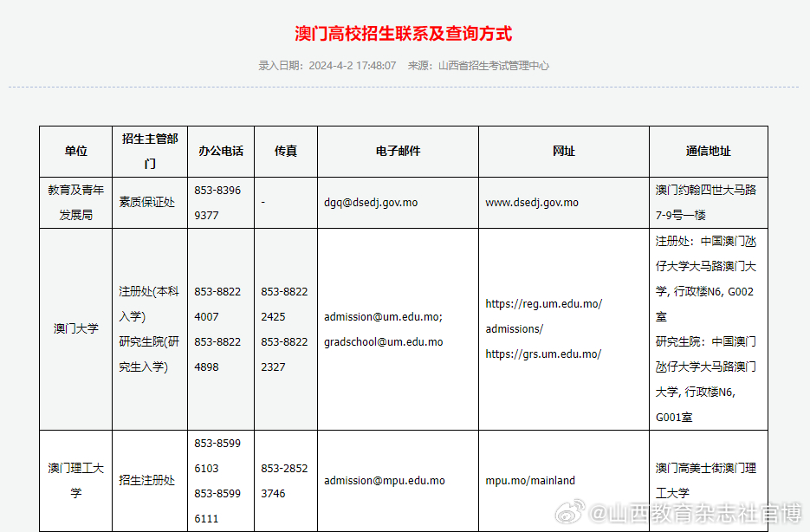Click the fax number 853-8822 2425

284,304
